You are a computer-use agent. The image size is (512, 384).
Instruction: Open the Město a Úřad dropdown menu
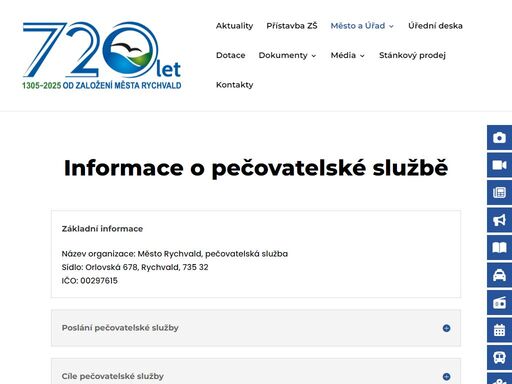click(x=362, y=26)
